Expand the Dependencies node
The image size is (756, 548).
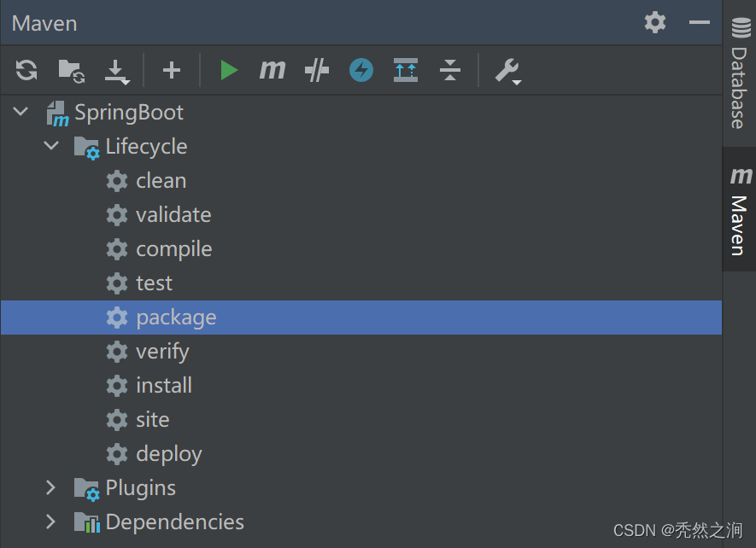coord(50,522)
